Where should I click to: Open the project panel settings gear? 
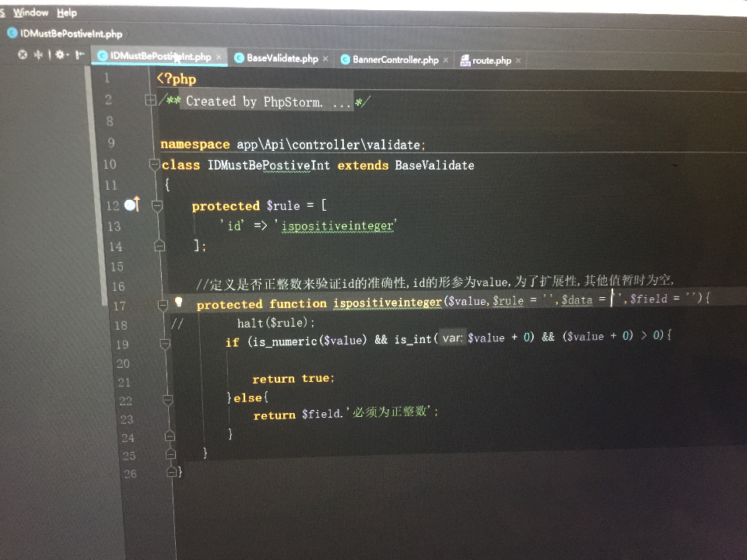(x=61, y=54)
